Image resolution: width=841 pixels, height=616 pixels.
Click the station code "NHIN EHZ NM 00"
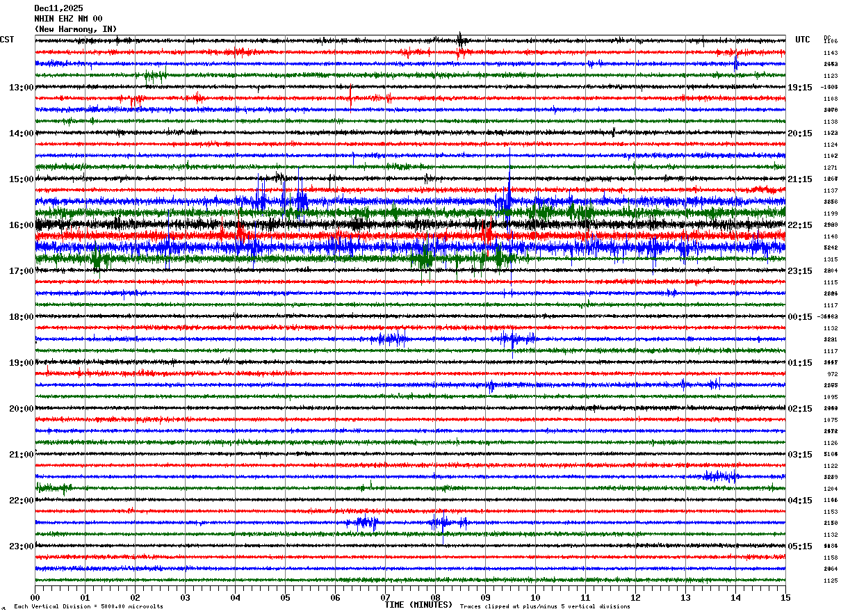68,19
